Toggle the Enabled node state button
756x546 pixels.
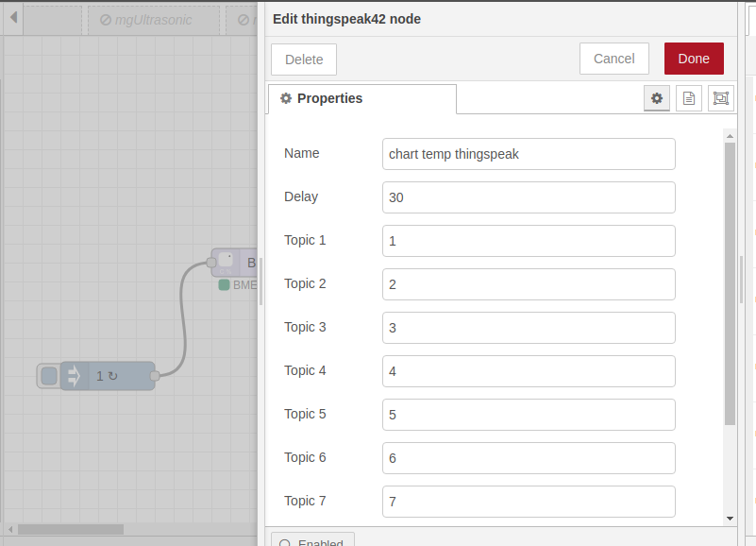tap(313, 539)
